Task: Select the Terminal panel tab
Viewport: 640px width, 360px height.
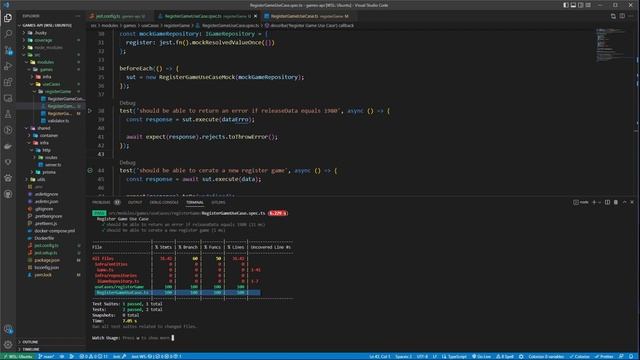Action: tap(195, 202)
